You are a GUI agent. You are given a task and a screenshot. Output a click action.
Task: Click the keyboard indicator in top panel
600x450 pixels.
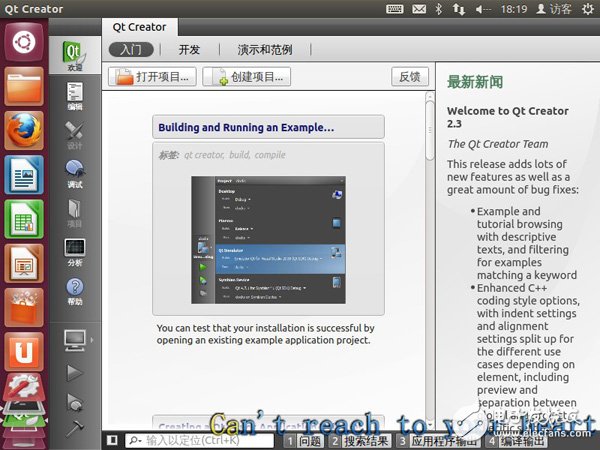395,9
